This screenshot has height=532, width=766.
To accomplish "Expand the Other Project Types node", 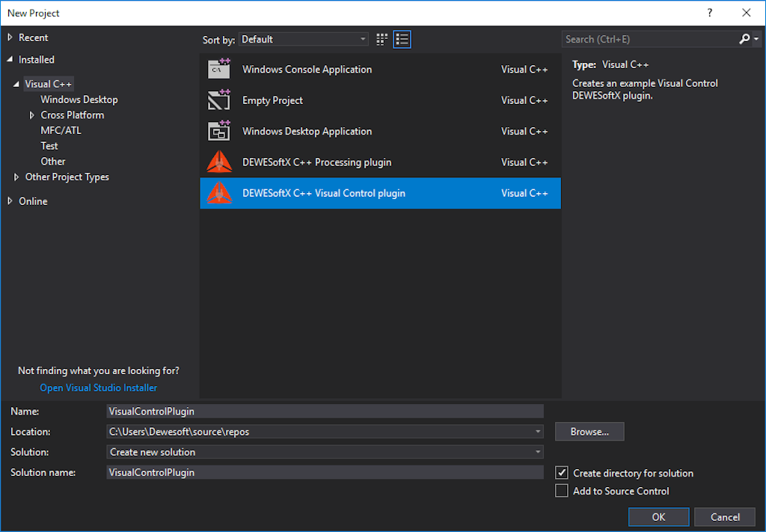I will (16, 177).
